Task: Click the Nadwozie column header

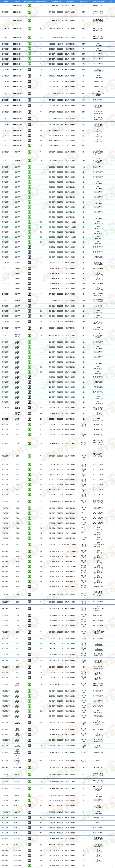Action: coord(84,1)
